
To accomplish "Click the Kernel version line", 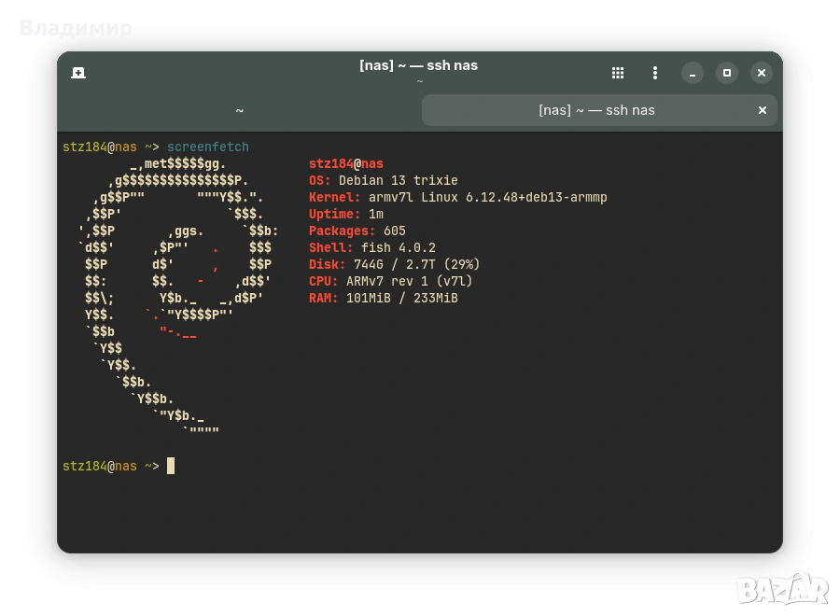I will pos(457,197).
